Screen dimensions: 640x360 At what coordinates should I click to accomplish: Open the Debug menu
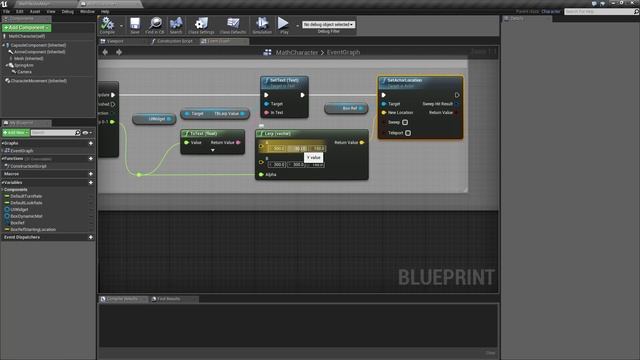(68, 11)
